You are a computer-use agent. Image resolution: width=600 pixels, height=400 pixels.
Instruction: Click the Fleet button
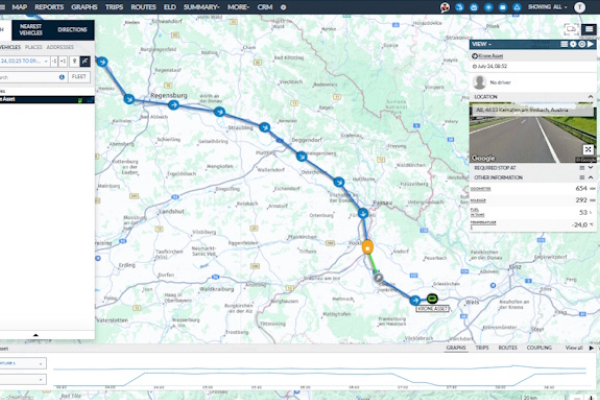pyautogui.click(x=80, y=76)
